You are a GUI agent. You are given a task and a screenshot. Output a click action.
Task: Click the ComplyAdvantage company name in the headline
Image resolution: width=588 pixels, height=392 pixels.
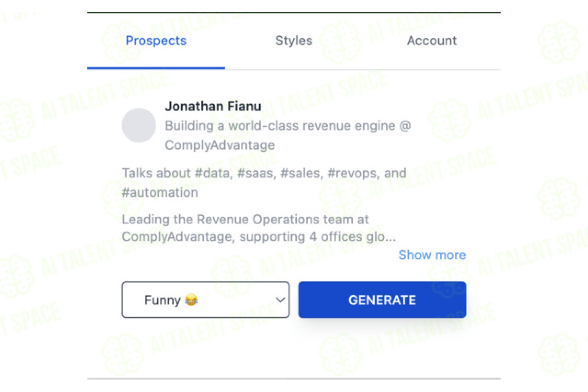[x=220, y=145]
